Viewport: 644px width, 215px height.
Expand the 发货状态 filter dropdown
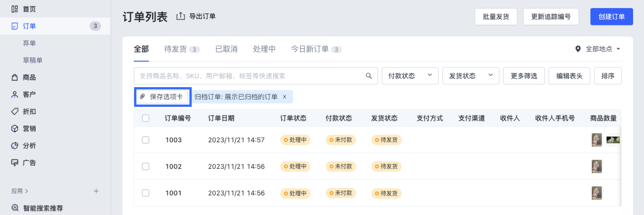[470, 76]
